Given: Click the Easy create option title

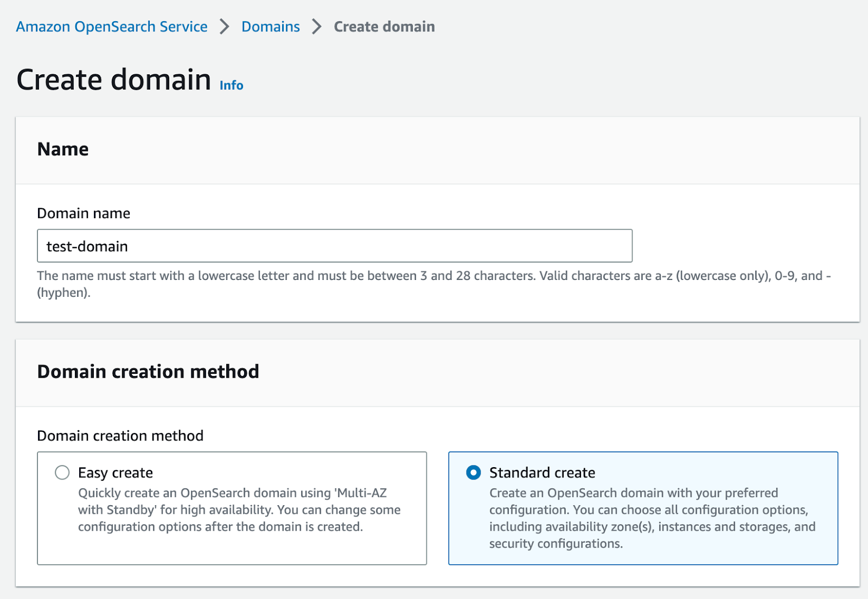Looking at the screenshot, I should coord(116,473).
